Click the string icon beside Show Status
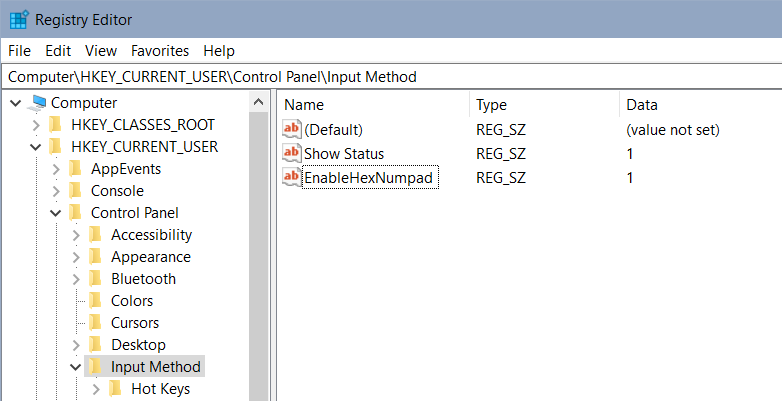 (x=292, y=153)
